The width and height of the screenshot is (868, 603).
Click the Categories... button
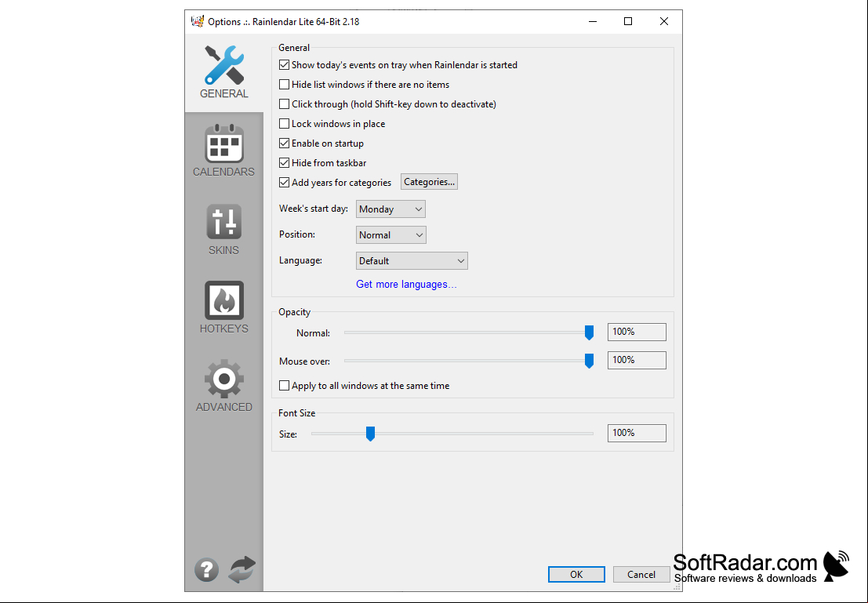tap(429, 182)
